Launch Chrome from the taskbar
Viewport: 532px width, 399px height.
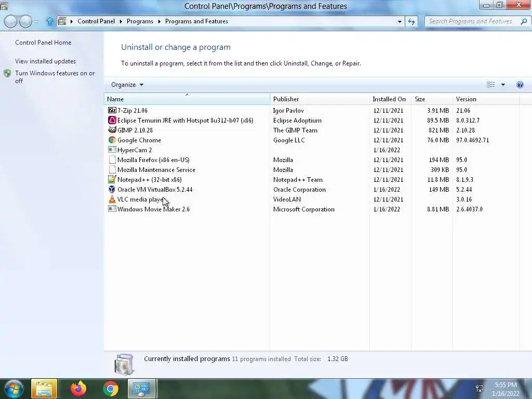111,389
